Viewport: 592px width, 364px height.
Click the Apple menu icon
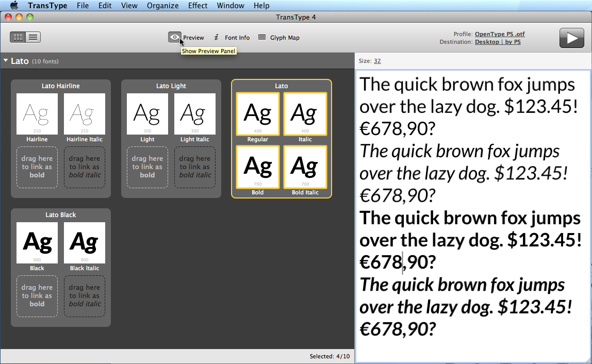[14, 5]
